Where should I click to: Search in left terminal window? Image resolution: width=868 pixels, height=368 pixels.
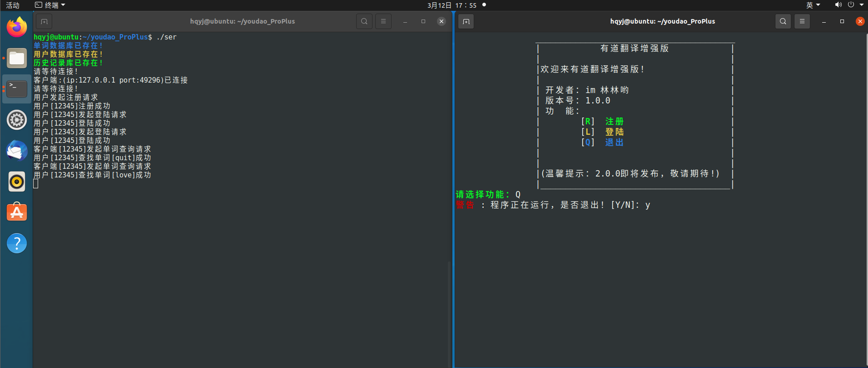pyautogui.click(x=364, y=21)
